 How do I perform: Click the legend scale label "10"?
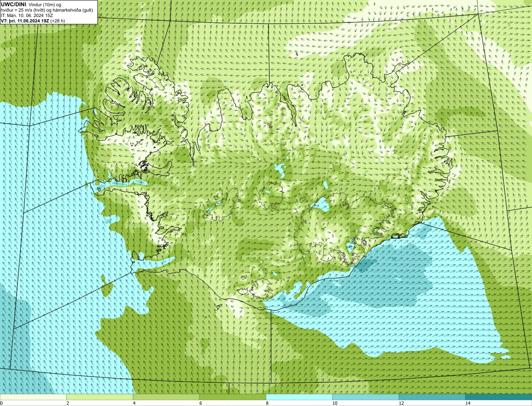tap(334, 403)
